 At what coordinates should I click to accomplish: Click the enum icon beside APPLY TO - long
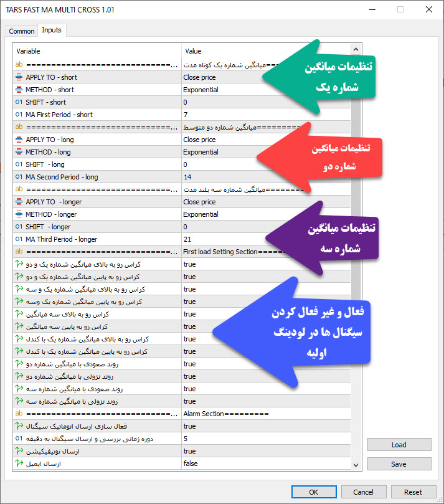pyautogui.click(x=19, y=140)
